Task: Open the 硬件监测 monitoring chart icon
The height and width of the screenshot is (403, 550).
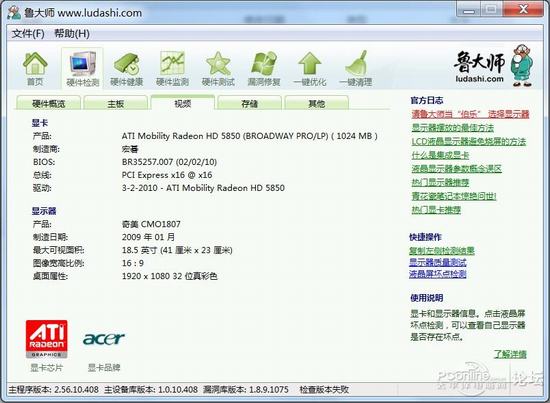Action: tap(172, 69)
